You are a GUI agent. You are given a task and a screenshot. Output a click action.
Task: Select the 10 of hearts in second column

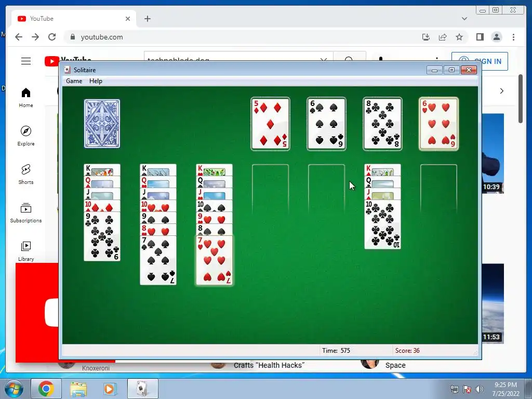[158, 206]
